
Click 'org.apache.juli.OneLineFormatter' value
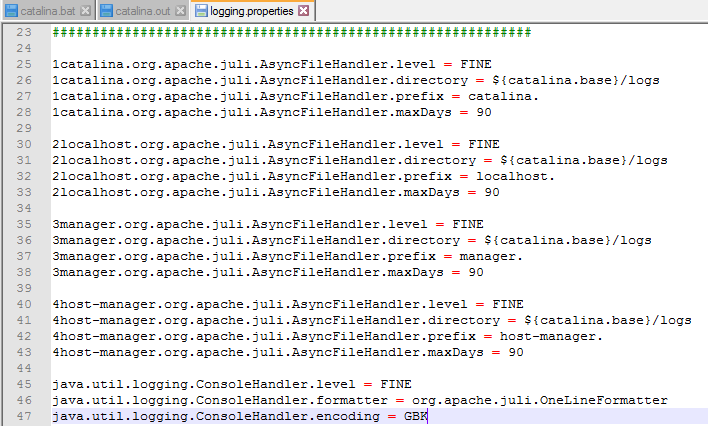540,400
